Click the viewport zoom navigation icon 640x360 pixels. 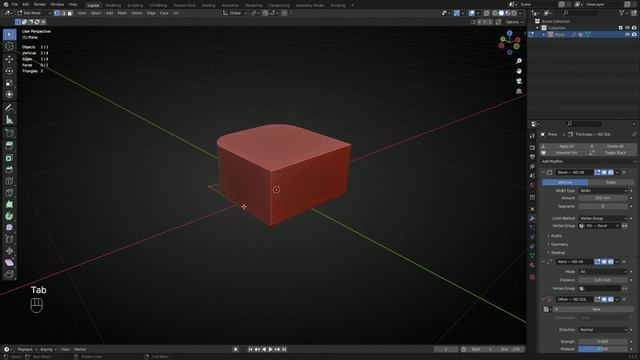pyautogui.click(x=519, y=61)
